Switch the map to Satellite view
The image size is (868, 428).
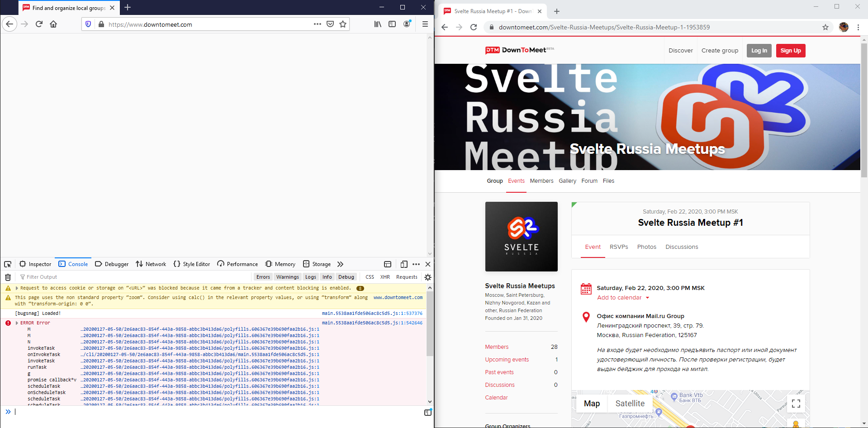pos(630,403)
